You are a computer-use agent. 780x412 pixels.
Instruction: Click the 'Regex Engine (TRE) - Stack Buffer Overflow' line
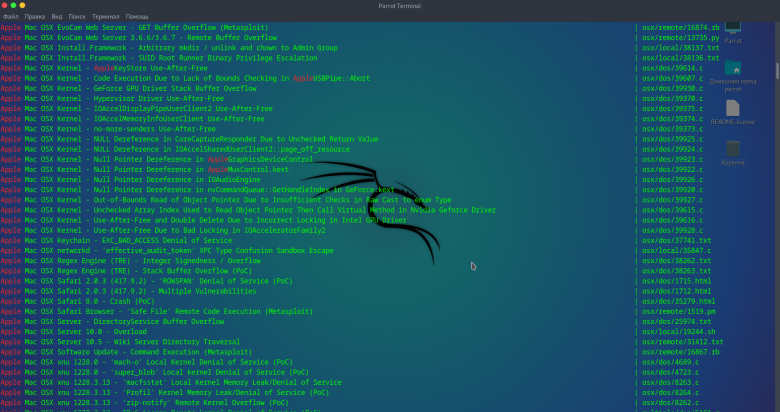126,271
